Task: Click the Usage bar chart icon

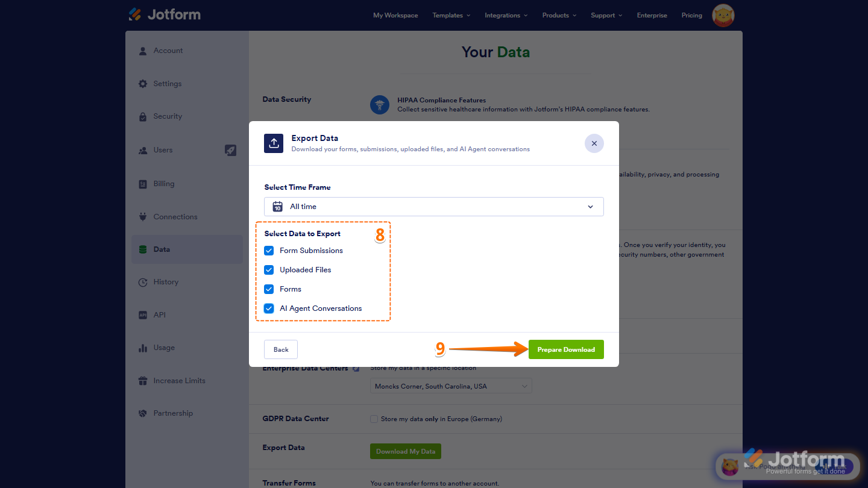Action: [x=143, y=348]
